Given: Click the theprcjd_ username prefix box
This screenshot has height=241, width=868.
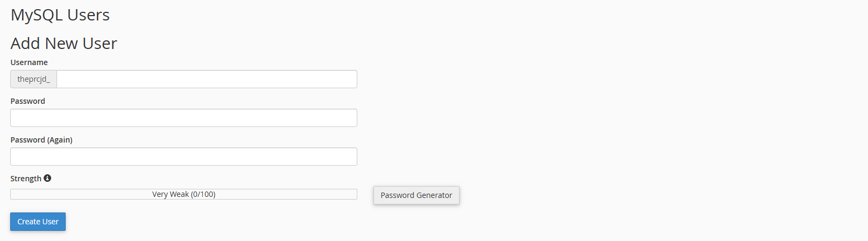Looking at the screenshot, I should click(x=33, y=79).
